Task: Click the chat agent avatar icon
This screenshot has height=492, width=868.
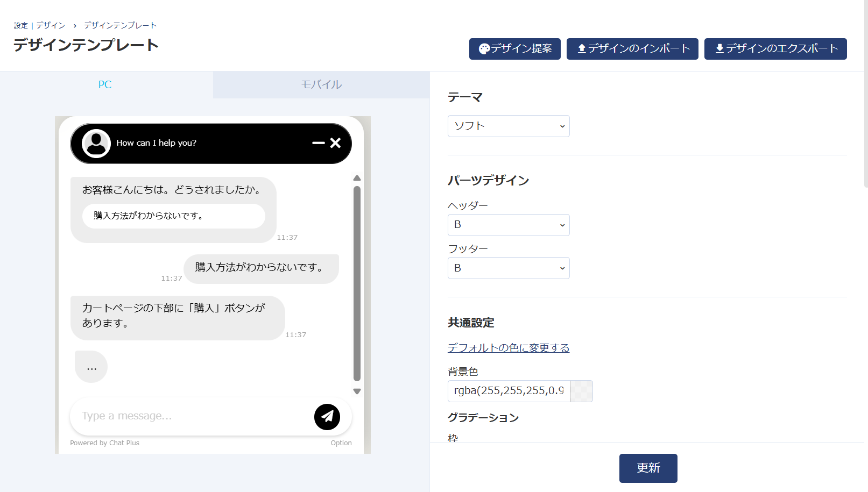Action: click(96, 143)
